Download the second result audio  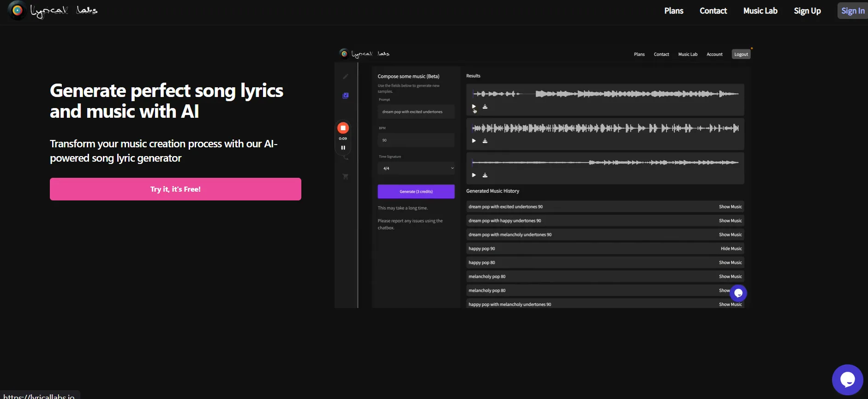click(x=485, y=141)
